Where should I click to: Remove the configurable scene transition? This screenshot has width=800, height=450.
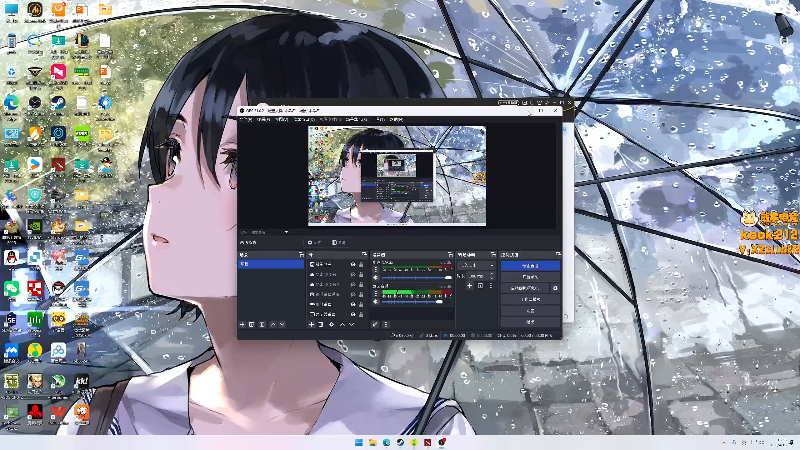480,286
